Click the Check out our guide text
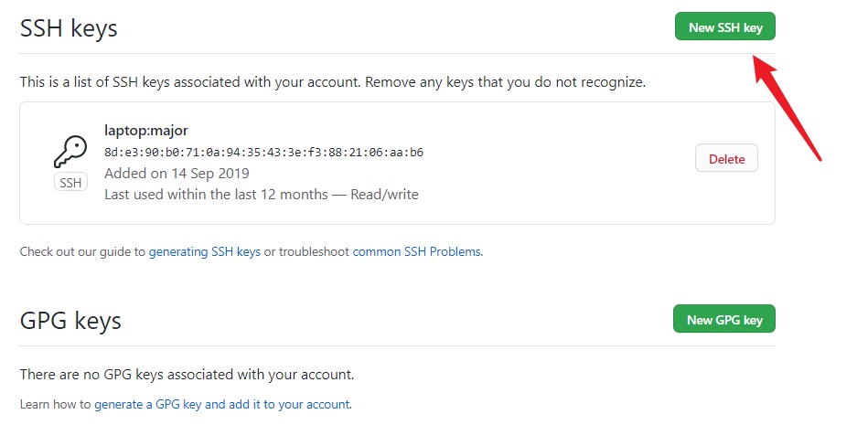Image resolution: width=868 pixels, height=446 pixels. pyautogui.click(x=82, y=251)
